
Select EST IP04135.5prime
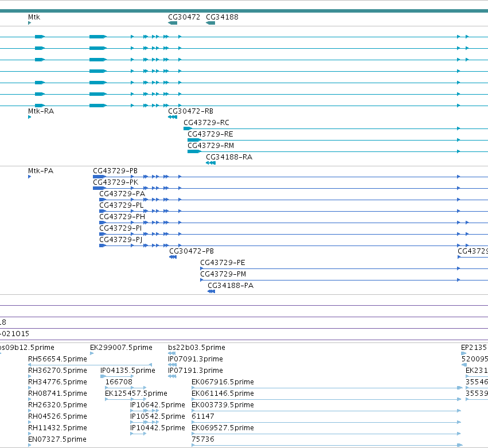coord(128,371)
